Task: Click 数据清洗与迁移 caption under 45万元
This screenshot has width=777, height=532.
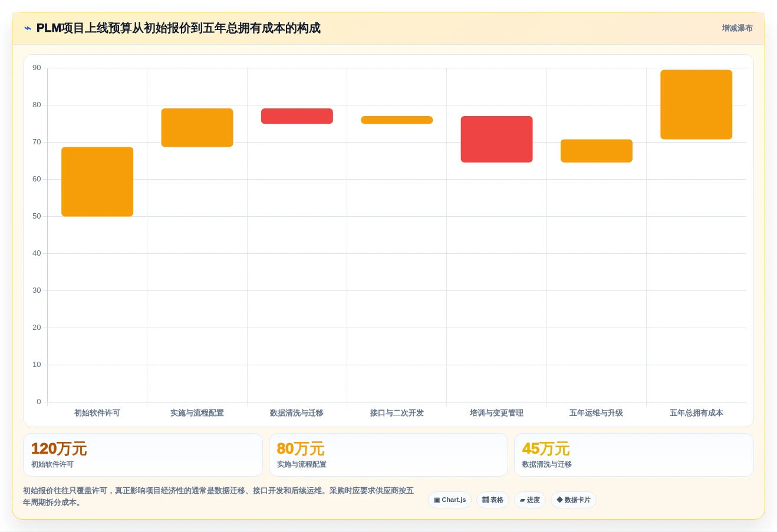Action: tap(547, 464)
